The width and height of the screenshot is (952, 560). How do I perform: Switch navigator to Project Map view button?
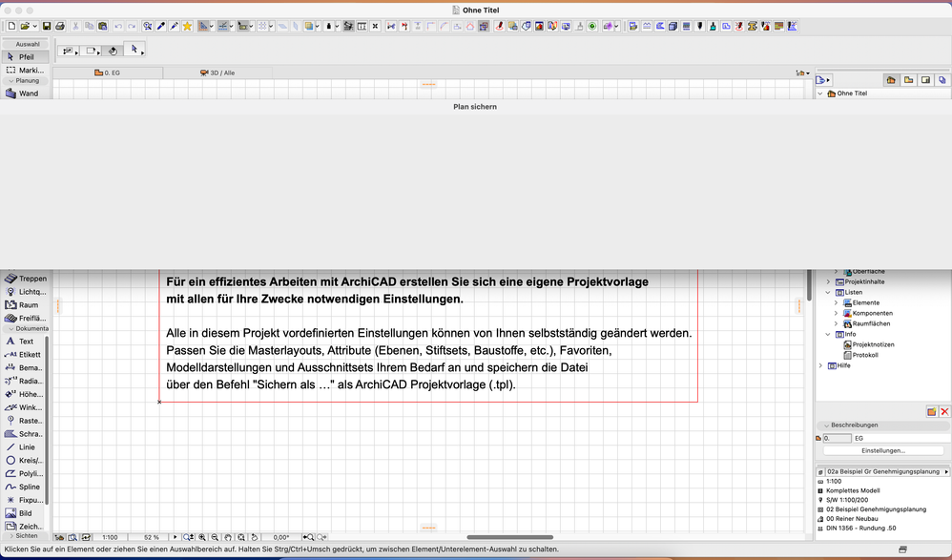coord(891,79)
